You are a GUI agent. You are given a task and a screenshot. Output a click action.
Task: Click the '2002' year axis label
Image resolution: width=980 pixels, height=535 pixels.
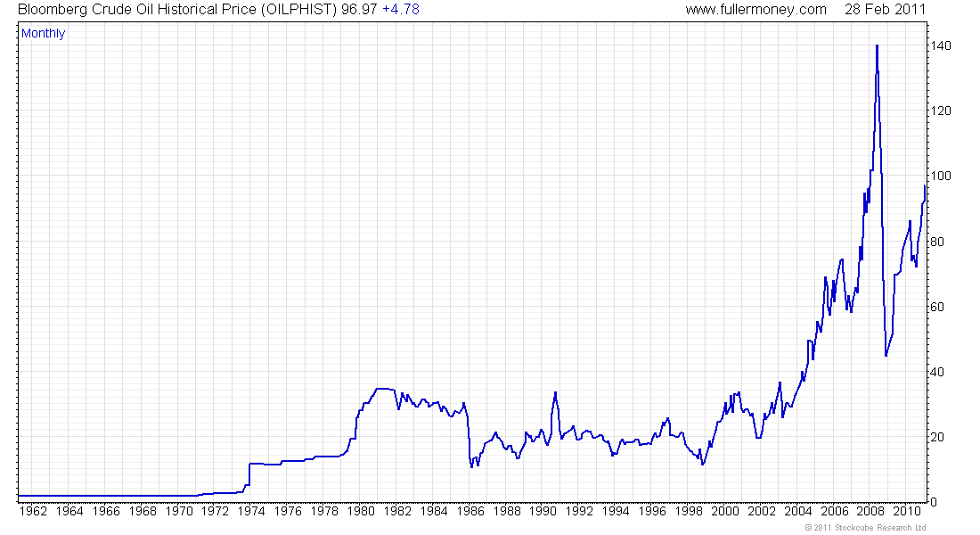pos(761,511)
